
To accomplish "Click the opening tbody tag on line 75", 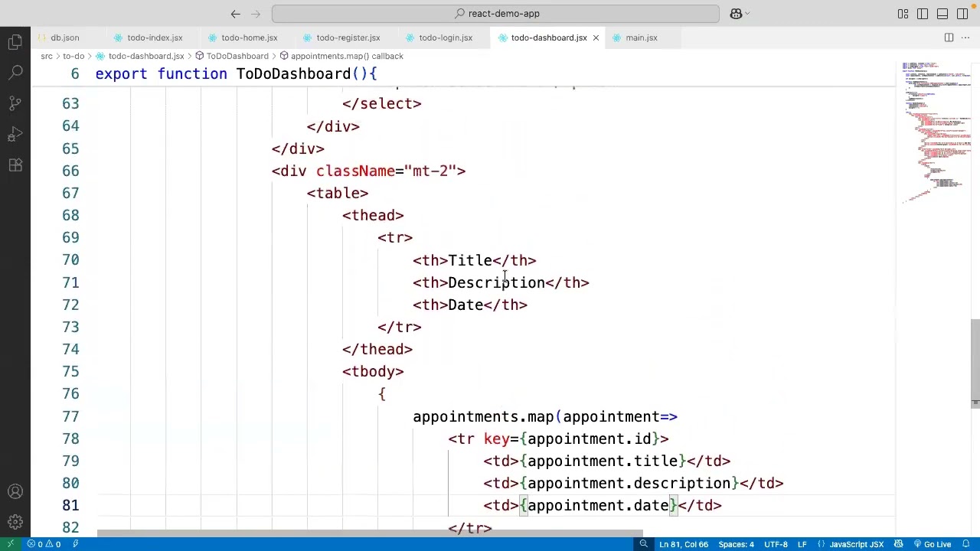I will (373, 372).
